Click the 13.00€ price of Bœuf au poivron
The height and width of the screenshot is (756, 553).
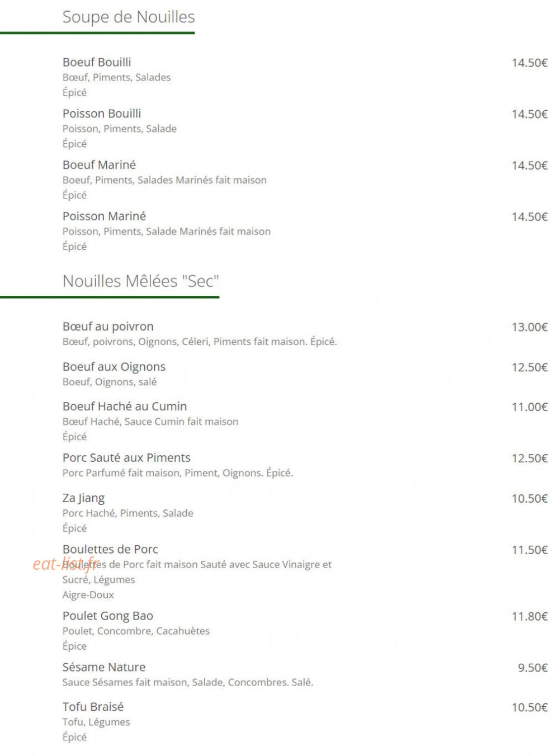(530, 327)
